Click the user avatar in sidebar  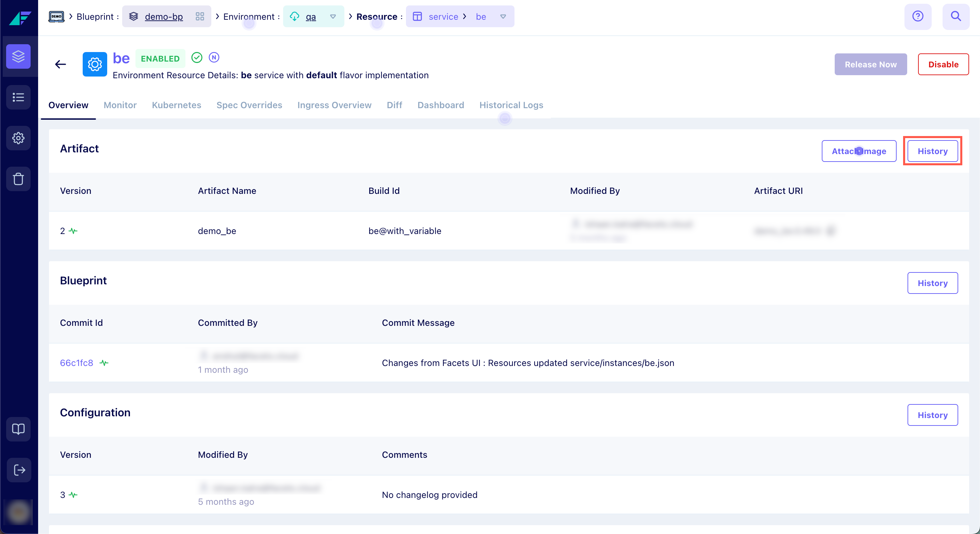pyautogui.click(x=18, y=512)
